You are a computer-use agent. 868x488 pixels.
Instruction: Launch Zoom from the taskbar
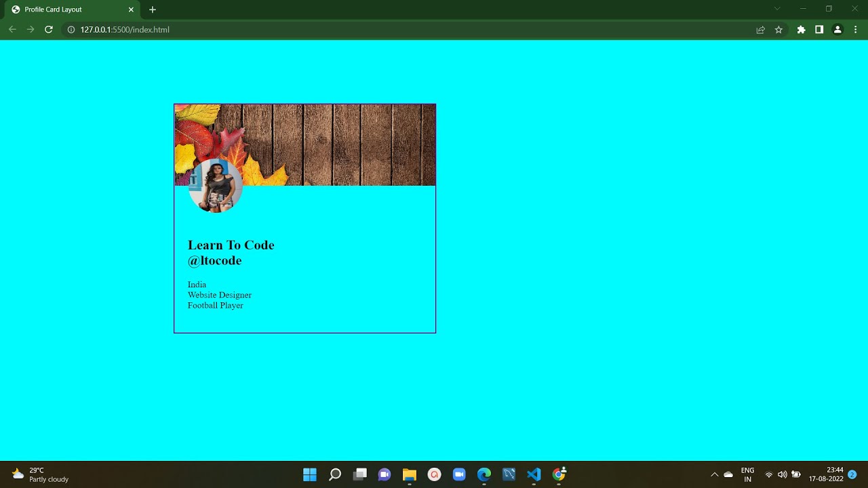[x=459, y=474]
